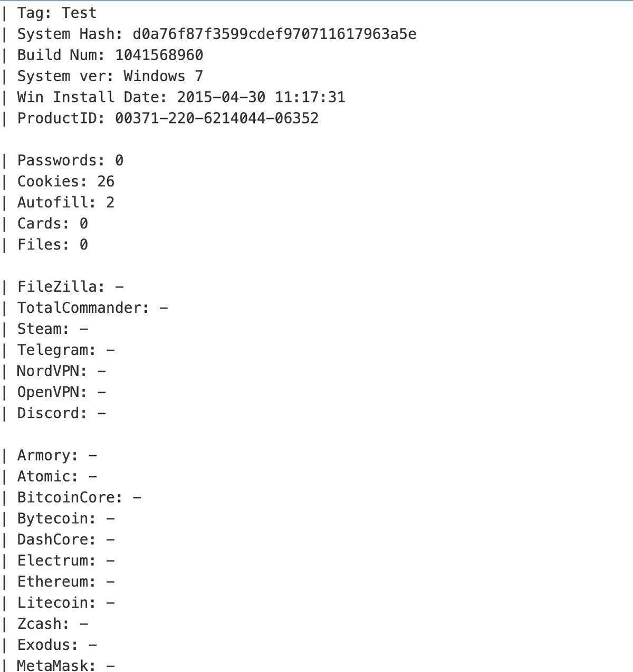Click the 'Autofill: 2' line
This screenshot has height=672, width=633.
65,203
